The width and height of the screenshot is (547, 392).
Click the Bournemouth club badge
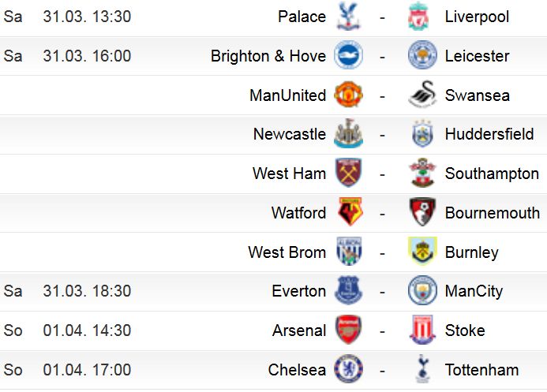pos(422,212)
